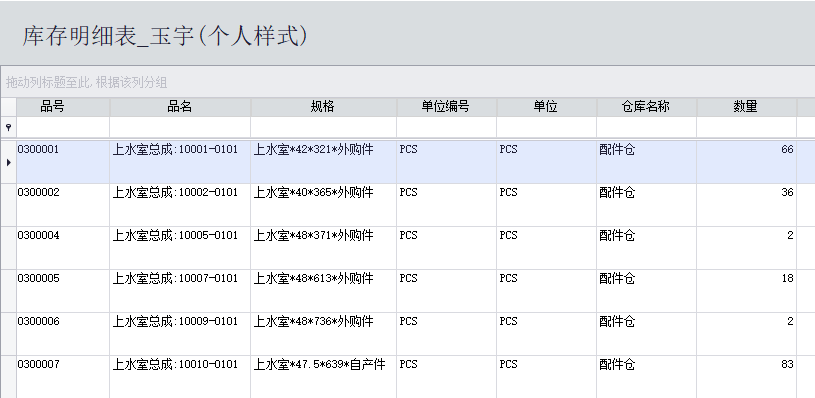
Task: Click the 单位 column header
Action: tap(546, 107)
